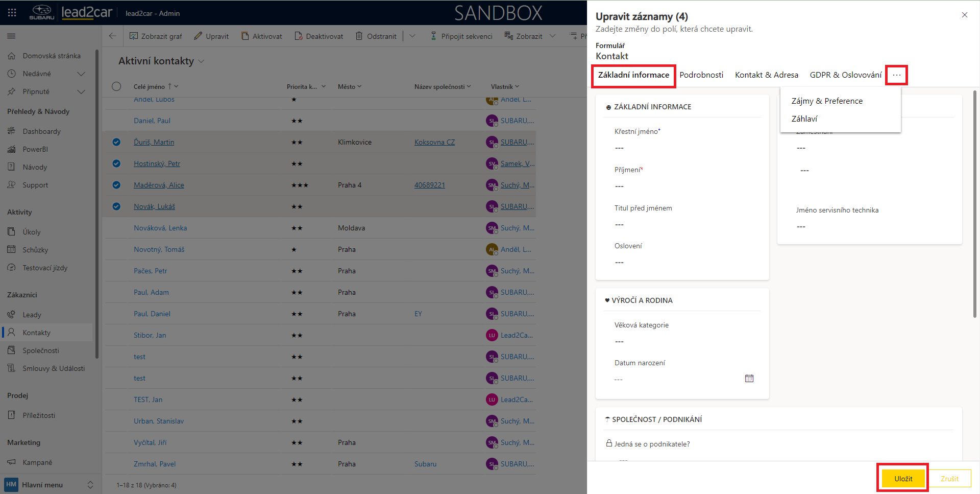Click the back arrow in the command bar
980x494 pixels.
(113, 36)
